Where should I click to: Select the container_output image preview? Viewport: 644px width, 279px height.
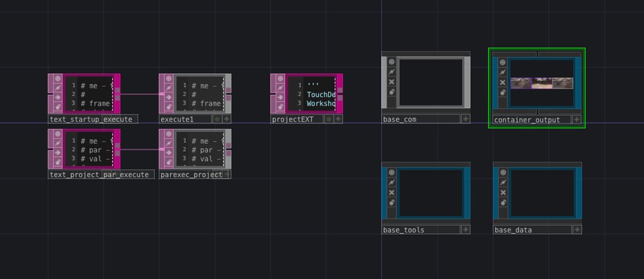(542, 83)
